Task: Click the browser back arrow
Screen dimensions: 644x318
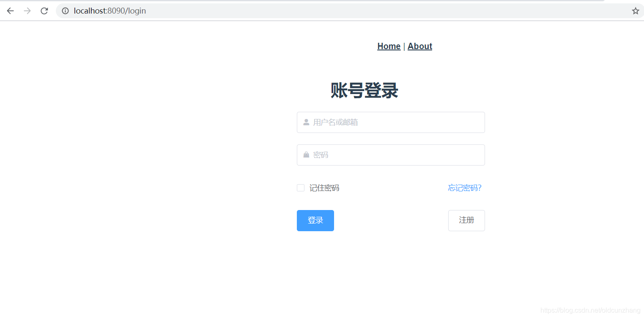Action: (10, 11)
